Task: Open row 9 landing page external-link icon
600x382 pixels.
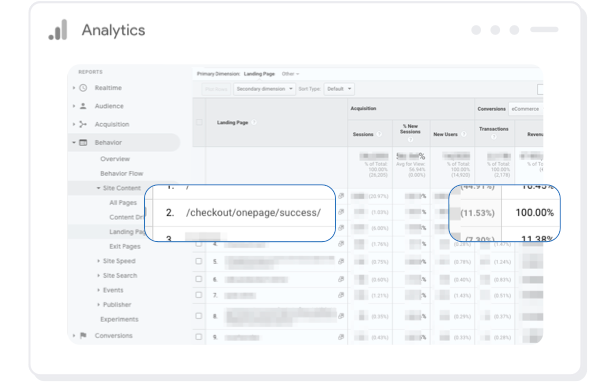Action: click(341, 337)
